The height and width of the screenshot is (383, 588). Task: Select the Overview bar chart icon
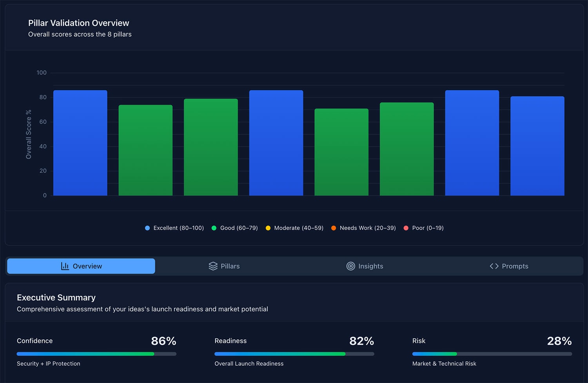[x=65, y=266]
